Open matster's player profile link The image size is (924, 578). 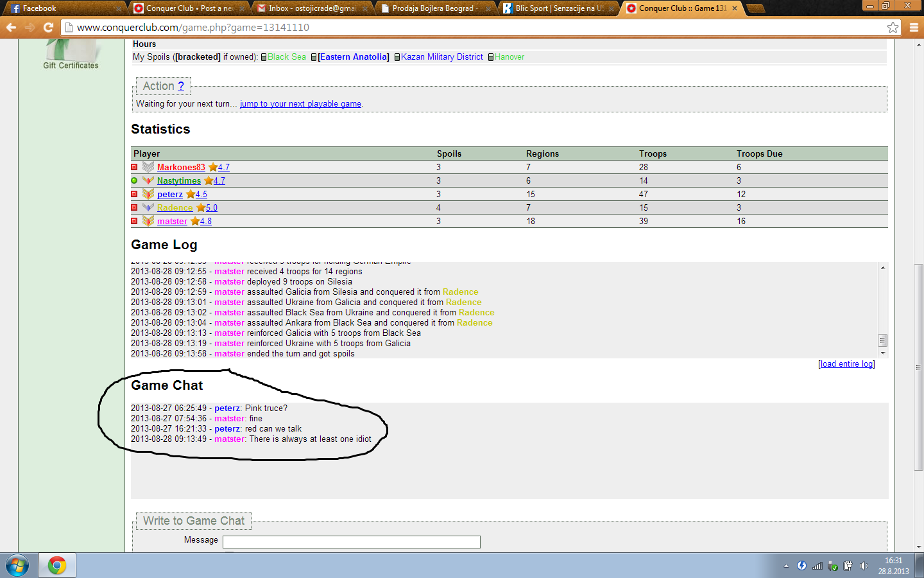point(172,221)
